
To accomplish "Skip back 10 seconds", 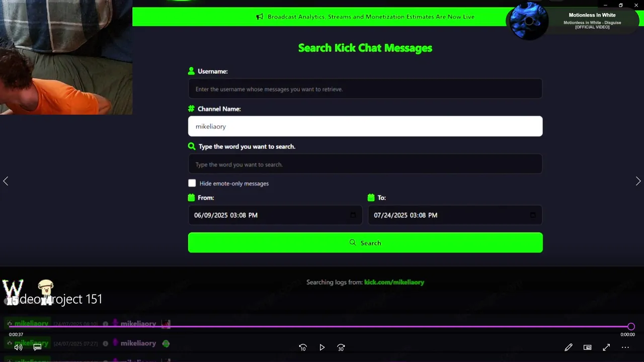I will click(x=303, y=347).
